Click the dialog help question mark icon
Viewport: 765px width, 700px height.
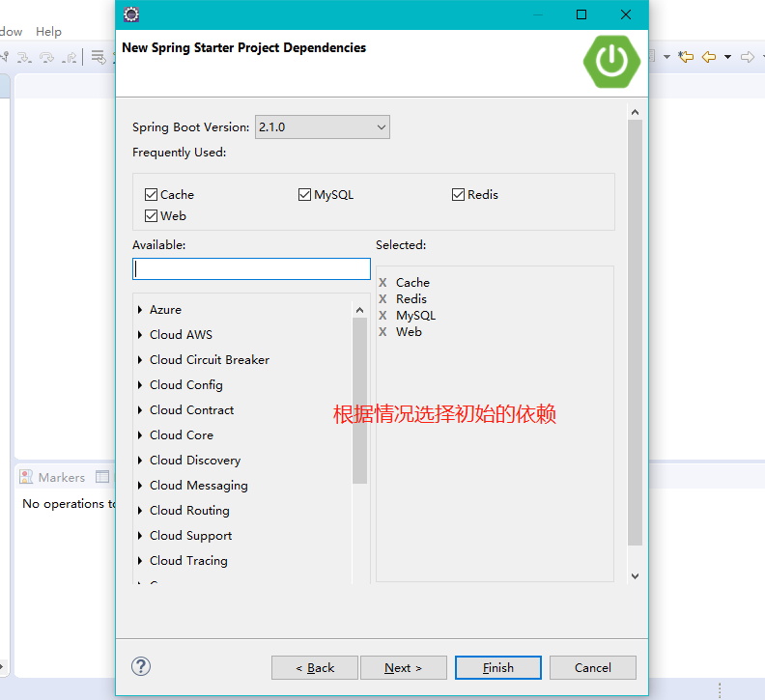coord(140,666)
